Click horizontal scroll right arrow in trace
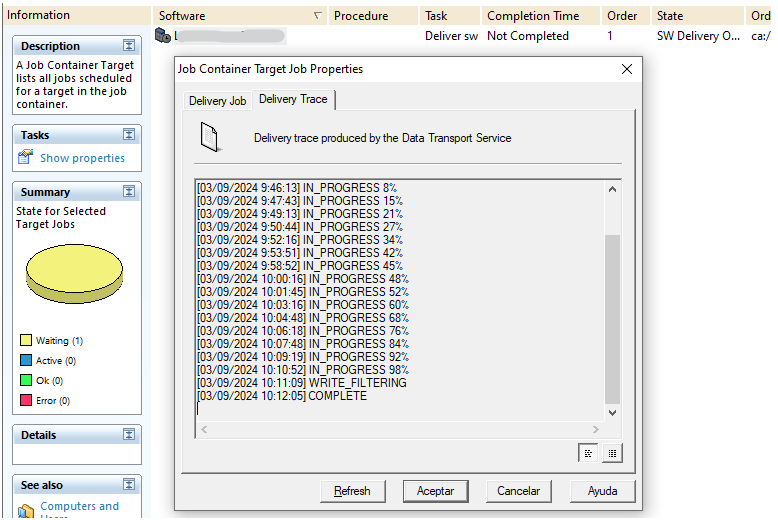The height and width of the screenshot is (520, 778). 595,429
